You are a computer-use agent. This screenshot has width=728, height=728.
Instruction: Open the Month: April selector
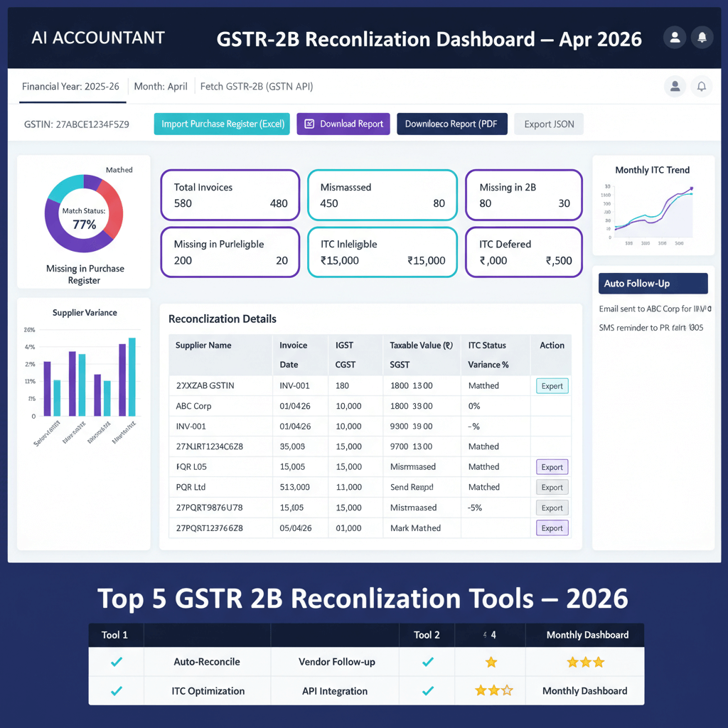tap(161, 86)
